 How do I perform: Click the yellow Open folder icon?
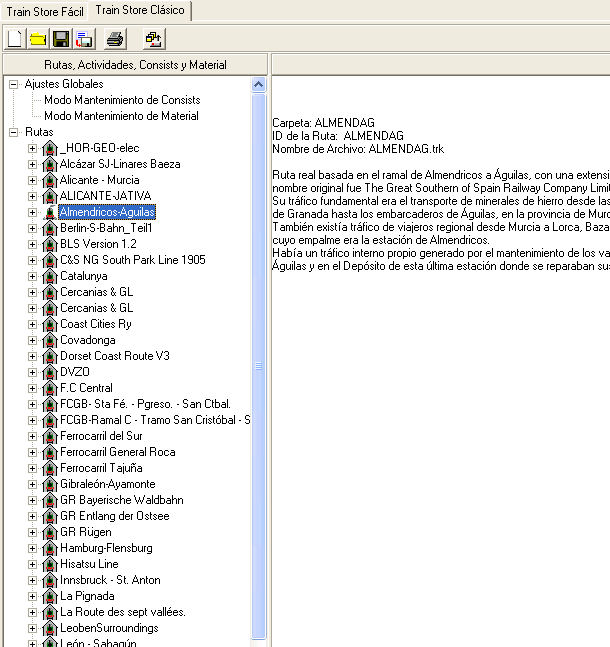pos(37,40)
